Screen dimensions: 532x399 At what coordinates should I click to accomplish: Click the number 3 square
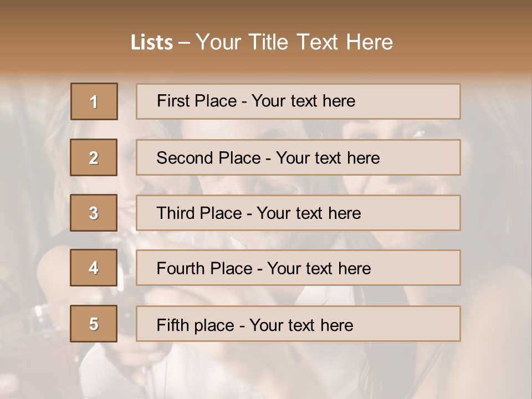(x=94, y=213)
